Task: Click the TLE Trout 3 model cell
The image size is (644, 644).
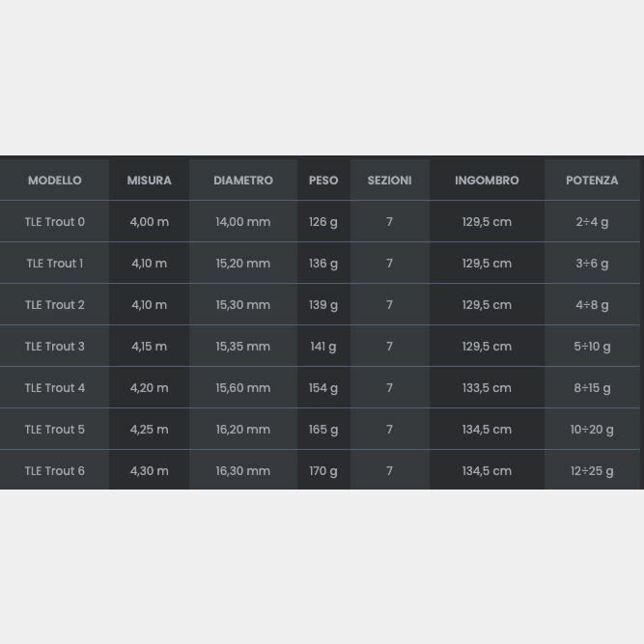Action: (55, 347)
